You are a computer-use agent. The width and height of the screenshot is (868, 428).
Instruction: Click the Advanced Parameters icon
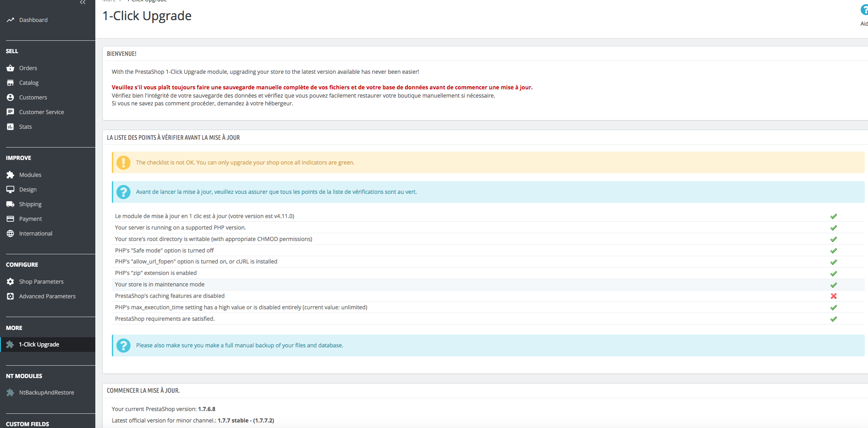pos(10,296)
